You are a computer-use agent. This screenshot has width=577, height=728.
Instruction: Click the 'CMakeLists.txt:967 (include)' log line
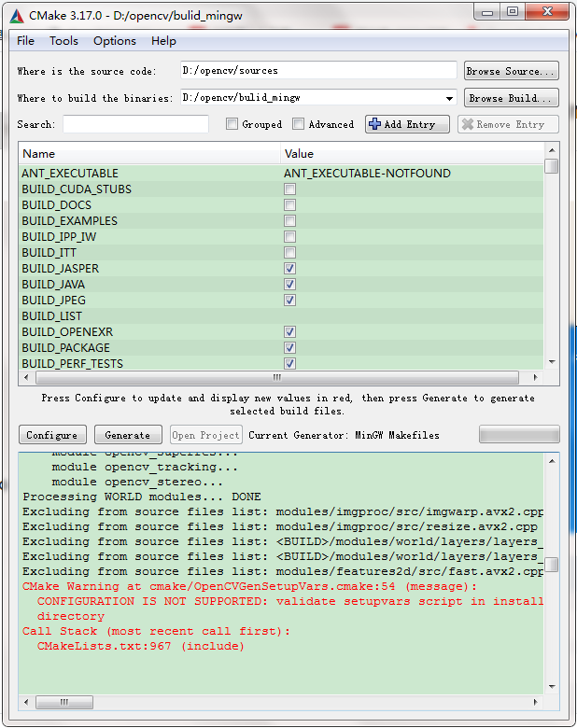coord(141,646)
